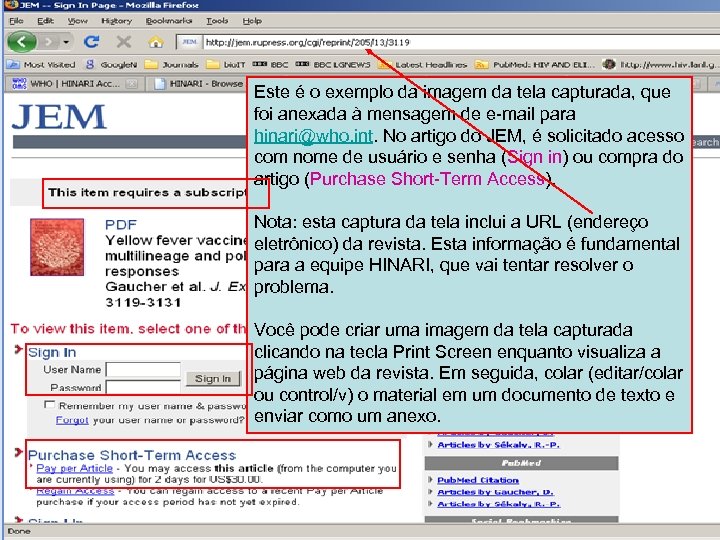This screenshot has height=540, width=720.
Task: Go to the Home page icon
Action: [156, 42]
